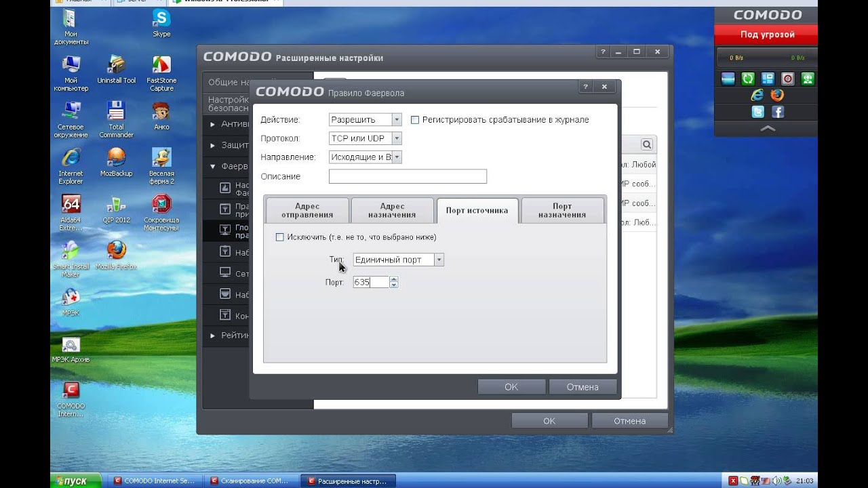Screen dimensions: 868x488
Task: Select the Порт источника tab
Action: point(477,211)
